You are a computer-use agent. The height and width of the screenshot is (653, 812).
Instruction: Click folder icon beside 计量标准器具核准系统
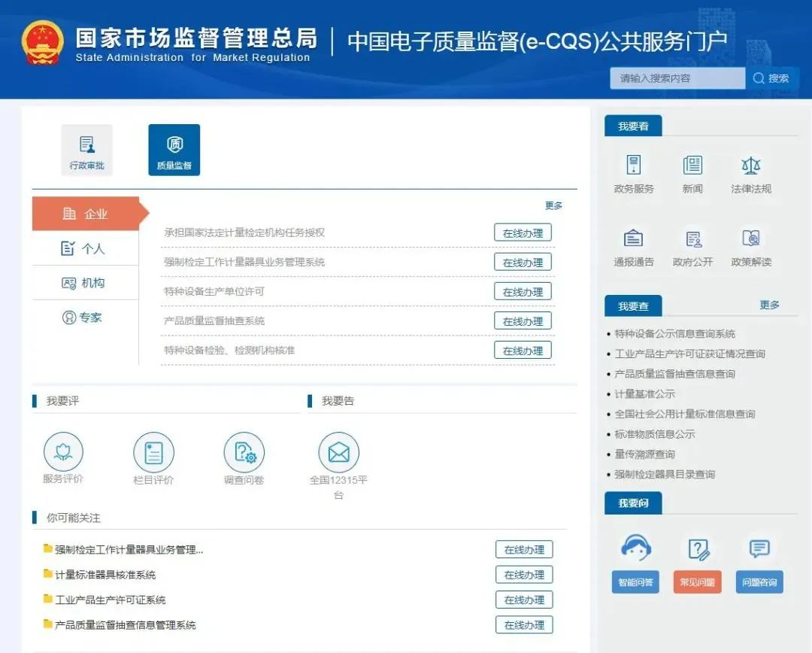[x=48, y=573]
